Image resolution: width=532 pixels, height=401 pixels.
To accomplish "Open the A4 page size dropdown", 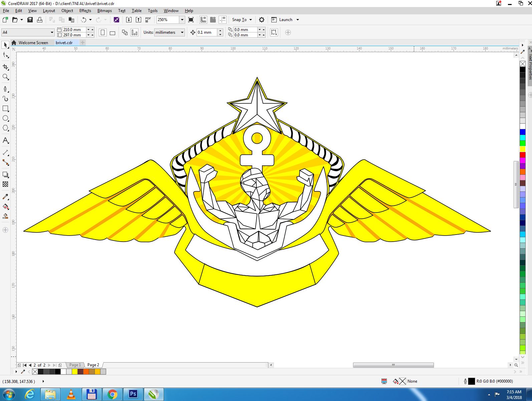I will [52, 32].
